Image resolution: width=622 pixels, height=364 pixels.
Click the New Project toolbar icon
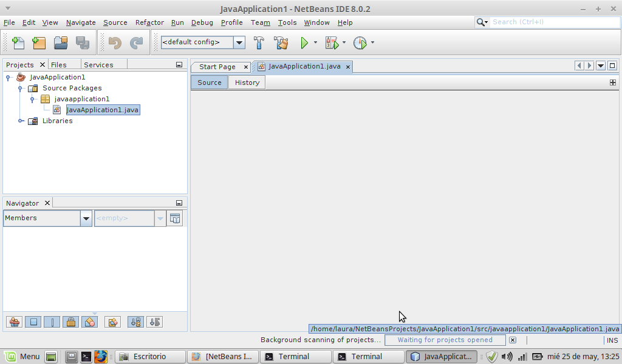(39, 42)
